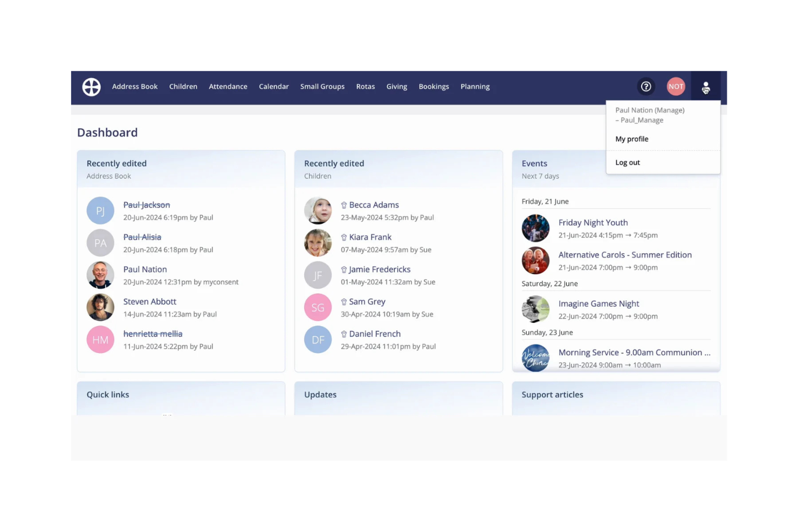This screenshot has height=532, width=798.
Task: Open the account person icon menu
Action: coord(706,87)
